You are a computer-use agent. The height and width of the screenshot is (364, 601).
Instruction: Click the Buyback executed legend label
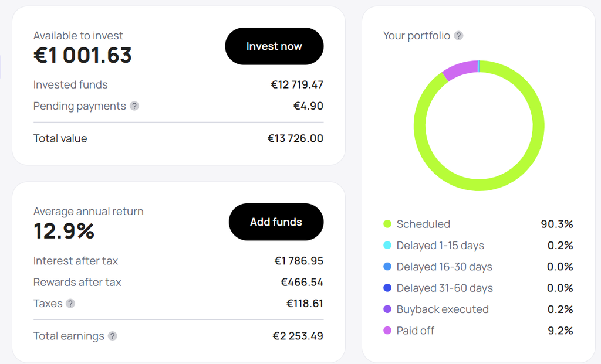coord(443,309)
